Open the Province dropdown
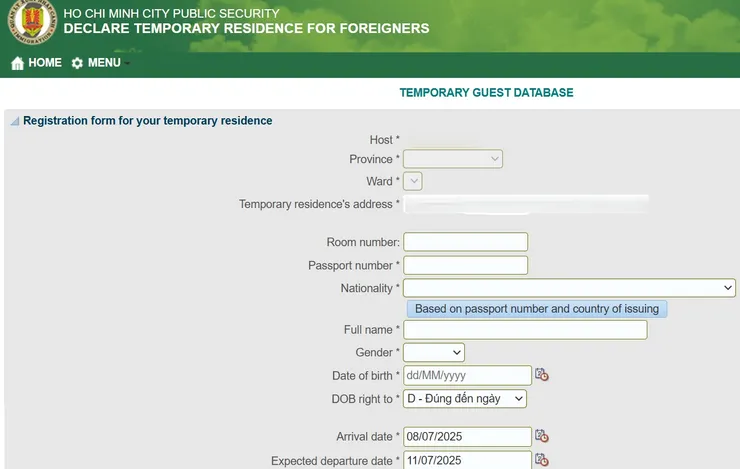The image size is (740, 469). (453, 159)
